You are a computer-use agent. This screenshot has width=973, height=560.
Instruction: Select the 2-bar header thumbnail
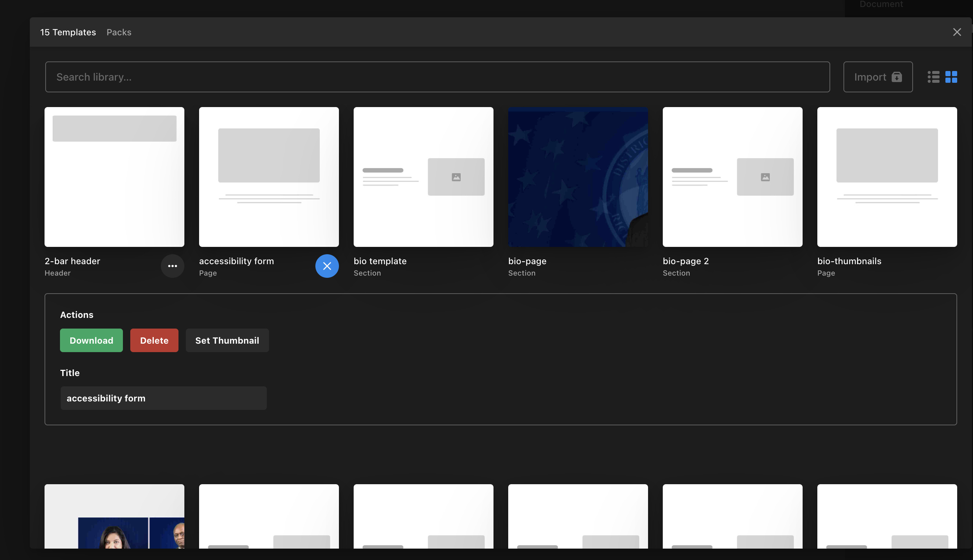point(114,177)
